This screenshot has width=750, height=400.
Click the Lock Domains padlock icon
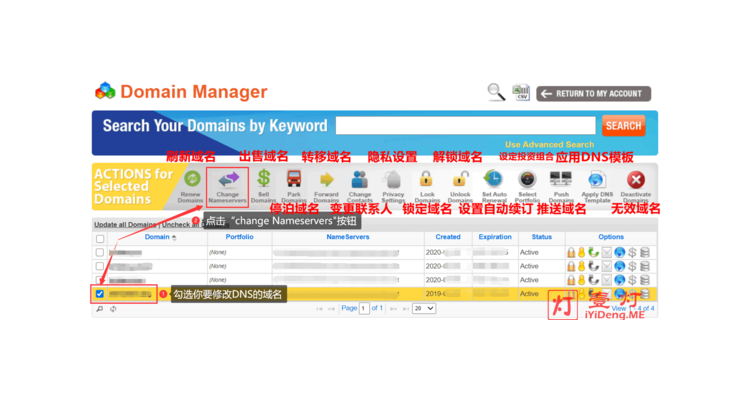[426, 179]
